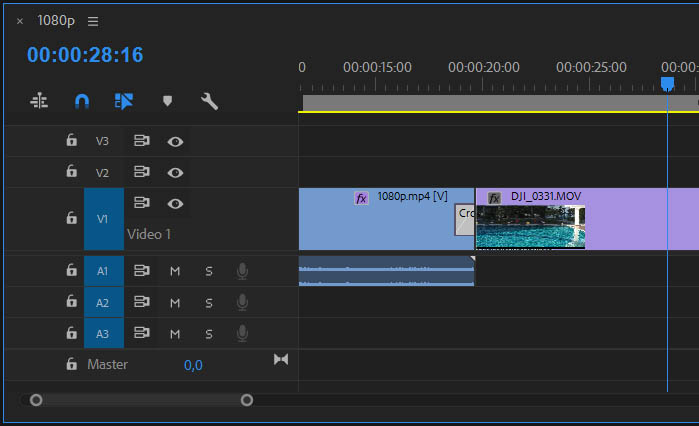Mute track A2
The height and width of the screenshot is (426, 699).
point(175,303)
